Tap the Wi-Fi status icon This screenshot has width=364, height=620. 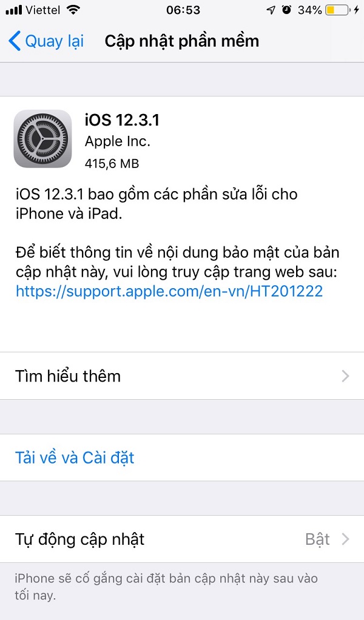click(x=73, y=10)
